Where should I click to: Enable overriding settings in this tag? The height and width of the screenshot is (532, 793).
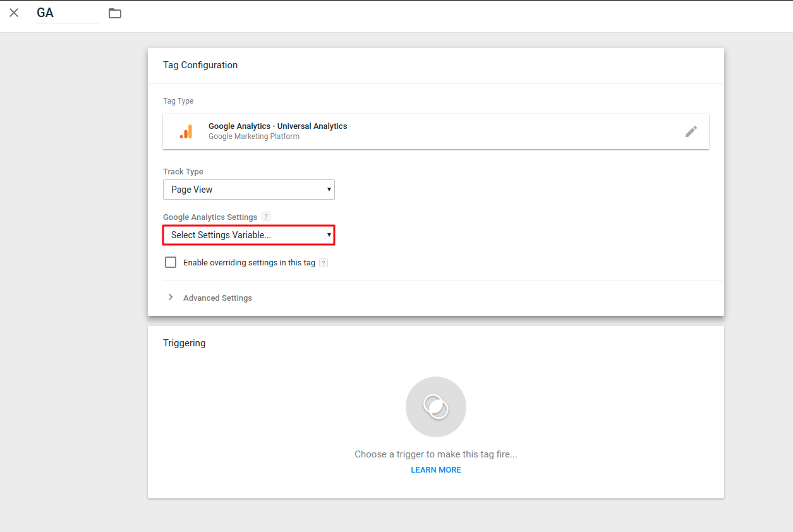point(171,262)
